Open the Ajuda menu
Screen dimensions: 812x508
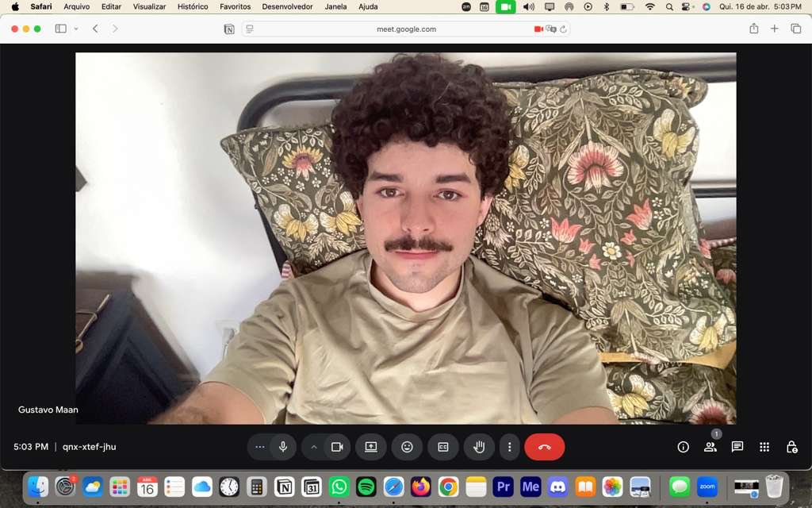(368, 6)
